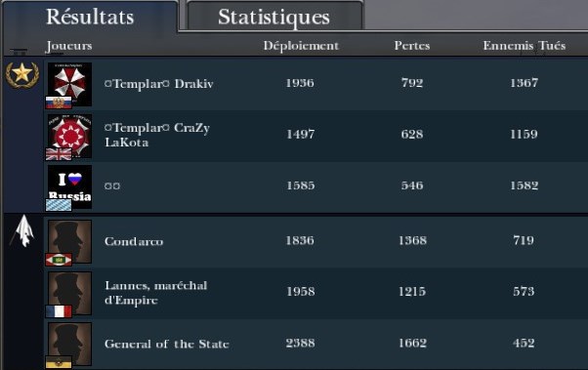Click the French tricolor flag icon

pos(59,311)
